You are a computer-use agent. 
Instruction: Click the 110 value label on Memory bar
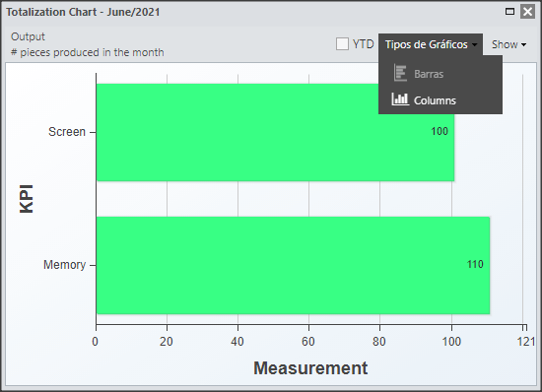pyautogui.click(x=475, y=264)
